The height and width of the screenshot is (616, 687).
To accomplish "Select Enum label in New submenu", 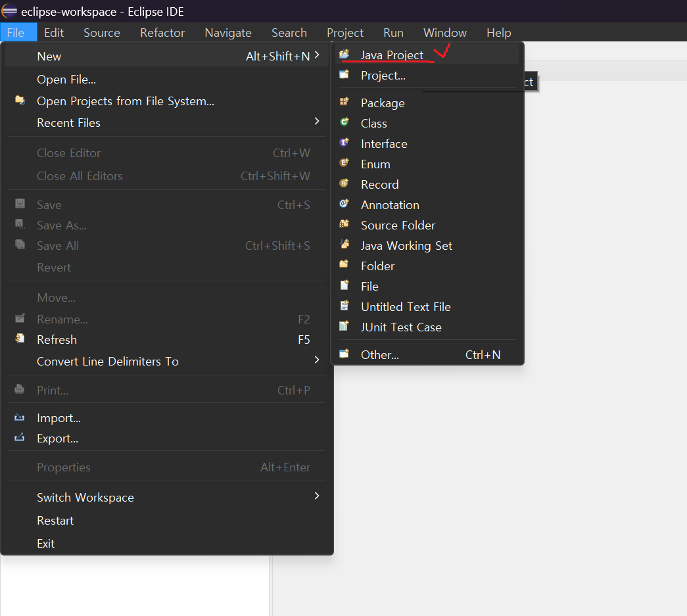I will tap(376, 164).
